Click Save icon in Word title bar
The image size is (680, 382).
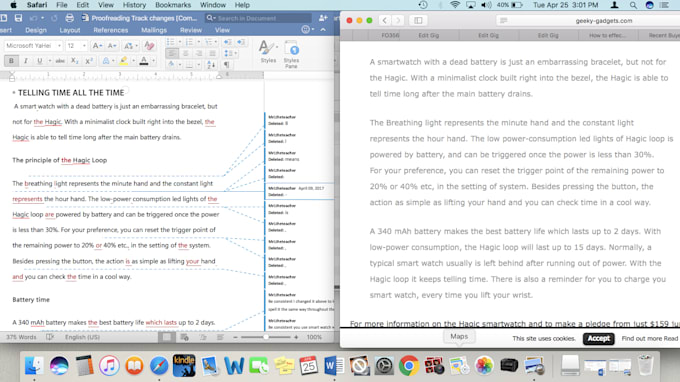coord(18,18)
